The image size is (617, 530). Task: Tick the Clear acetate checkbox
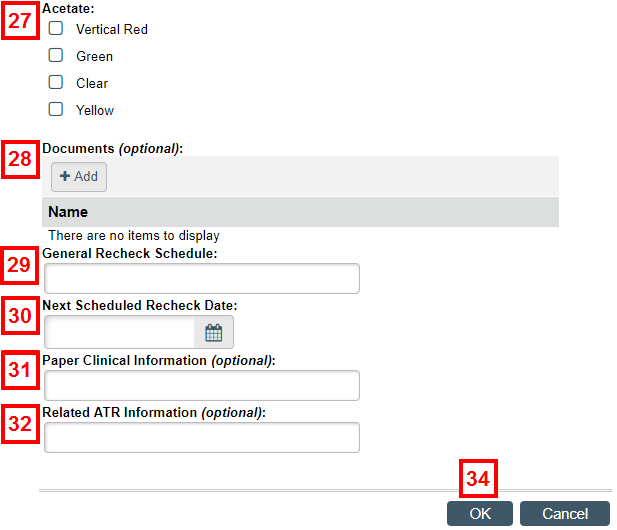coord(55,82)
